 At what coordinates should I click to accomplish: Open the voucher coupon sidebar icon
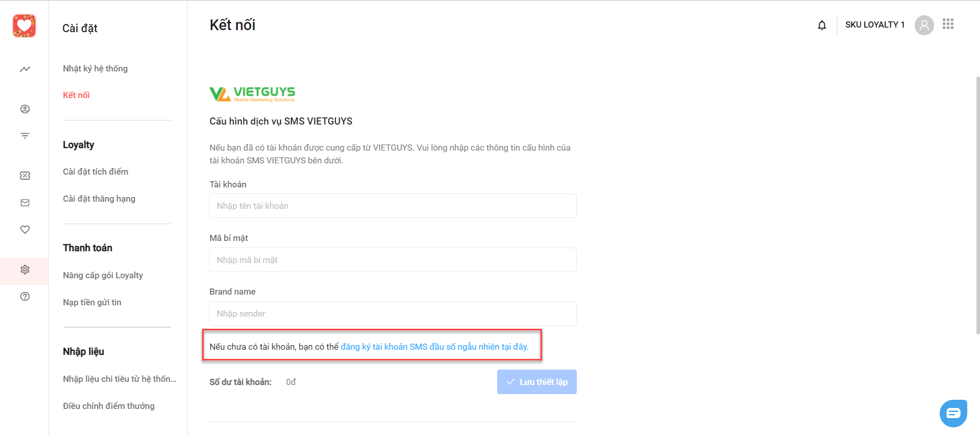(x=24, y=176)
